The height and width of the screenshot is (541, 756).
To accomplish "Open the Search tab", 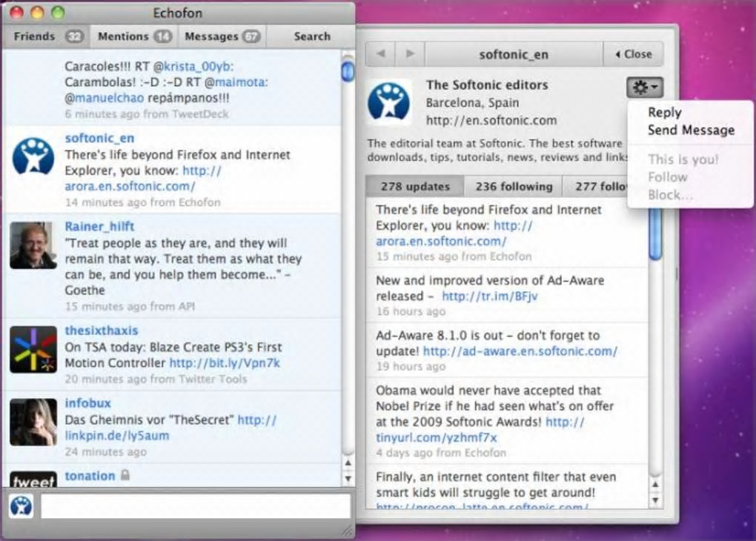I will point(312,36).
